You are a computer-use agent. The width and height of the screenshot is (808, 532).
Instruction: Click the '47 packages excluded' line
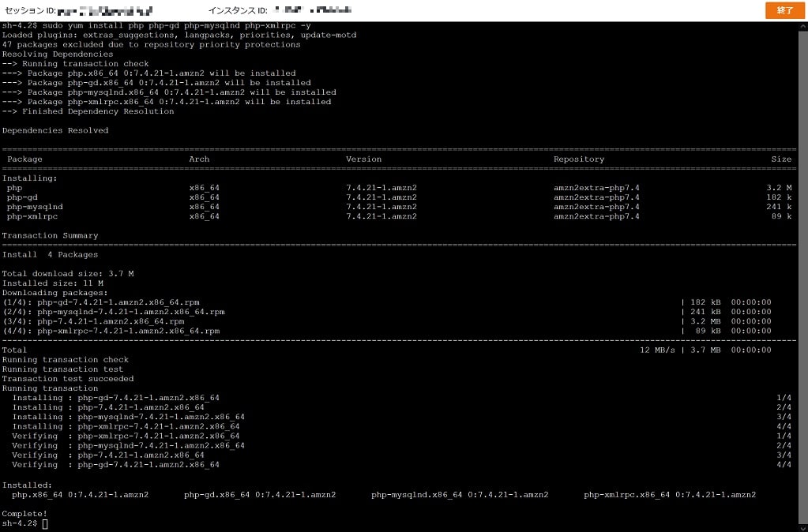coord(151,44)
